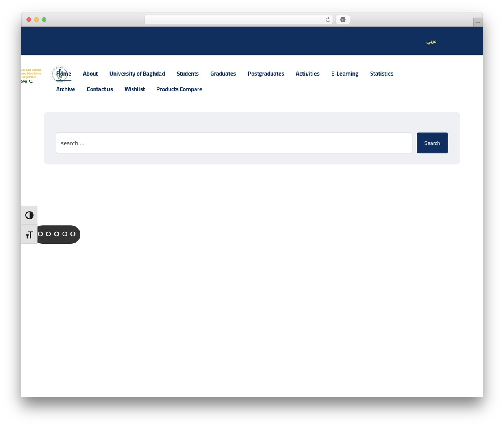The width and height of the screenshot is (504, 427).
Task: Select the third slider dot
Action: tap(57, 234)
